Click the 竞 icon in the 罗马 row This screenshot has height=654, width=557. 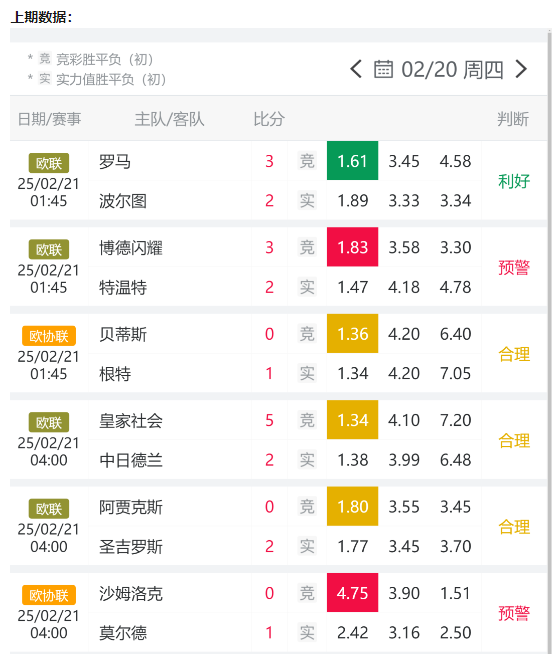pyautogui.click(x=307, y=161)
